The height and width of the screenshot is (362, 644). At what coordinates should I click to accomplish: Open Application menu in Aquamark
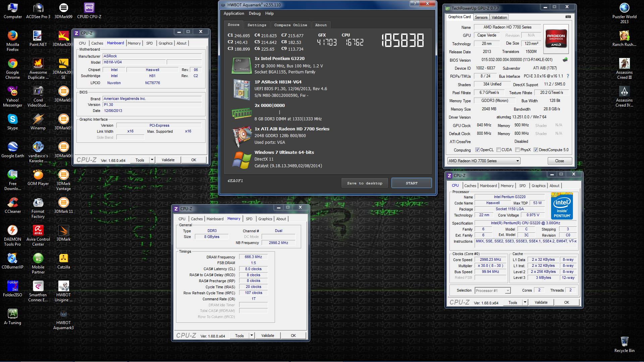tap(234, 13)
